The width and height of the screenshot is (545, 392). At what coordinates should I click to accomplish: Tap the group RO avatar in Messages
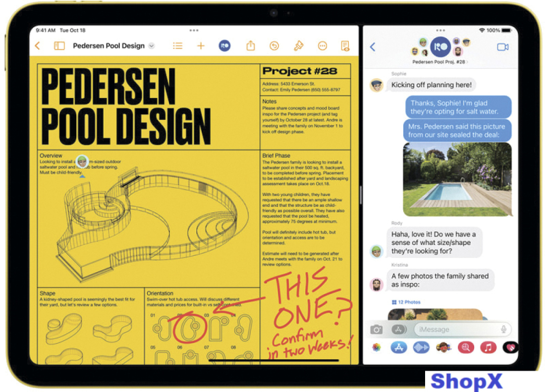point(440,47)
